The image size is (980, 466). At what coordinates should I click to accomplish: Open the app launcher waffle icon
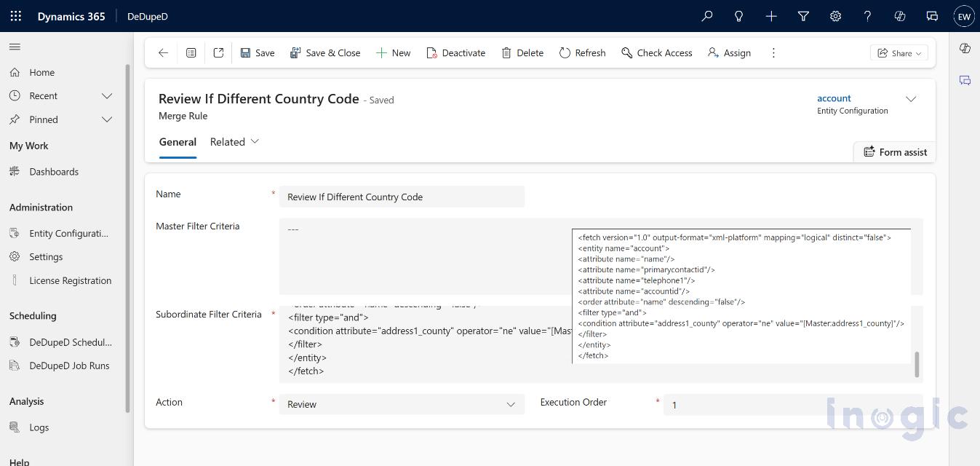[x=15, y=16]
